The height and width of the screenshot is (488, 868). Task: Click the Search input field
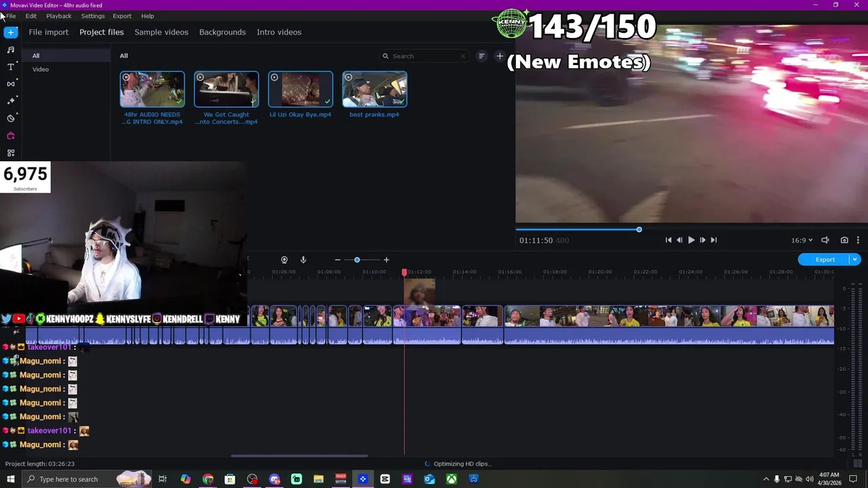tap(424, 56)
